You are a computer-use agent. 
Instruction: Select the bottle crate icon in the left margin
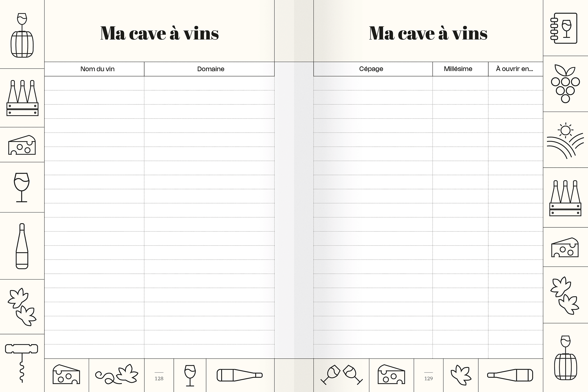22,98
